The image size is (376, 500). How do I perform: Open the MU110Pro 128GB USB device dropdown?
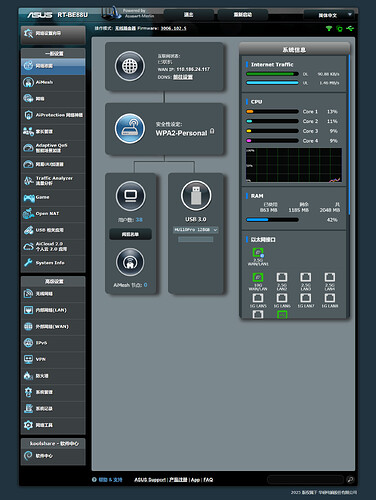(196, 230)
